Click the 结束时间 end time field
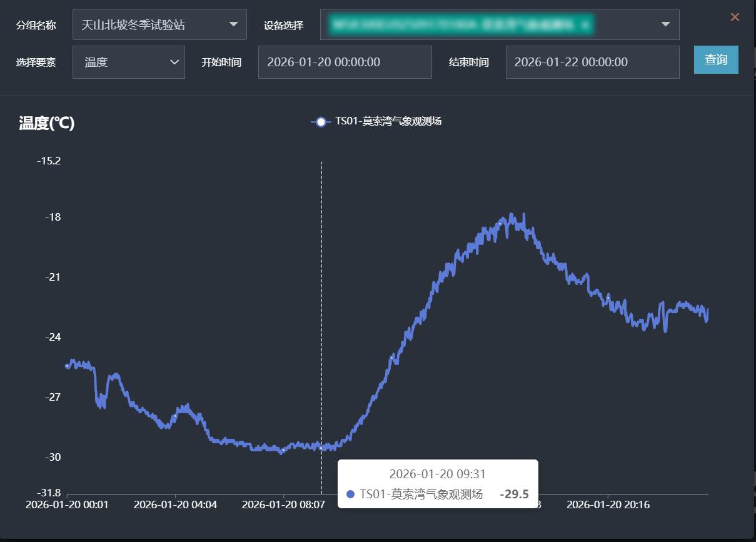This screenshot has width=756, height=542. 592,62
